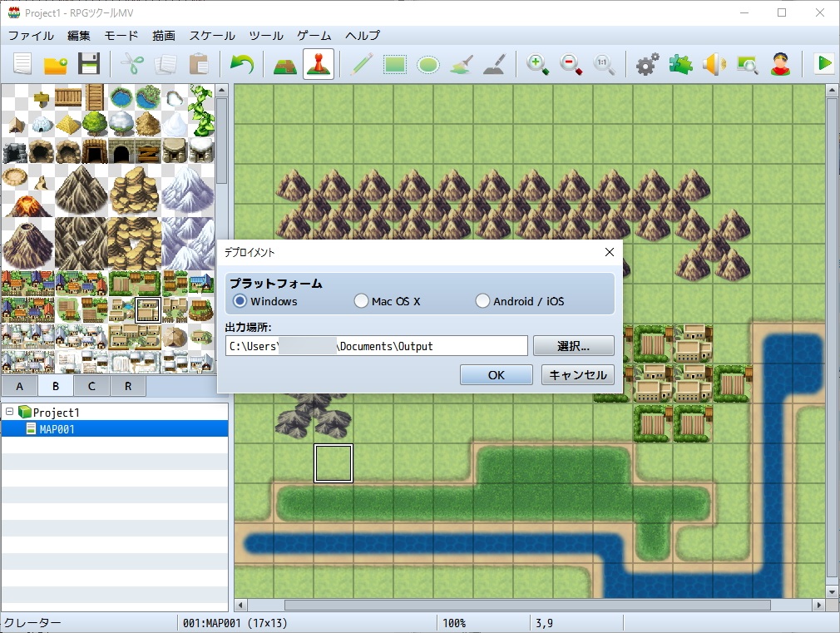Click the Copy icon
840x633 pixels.
pos(166,64)
